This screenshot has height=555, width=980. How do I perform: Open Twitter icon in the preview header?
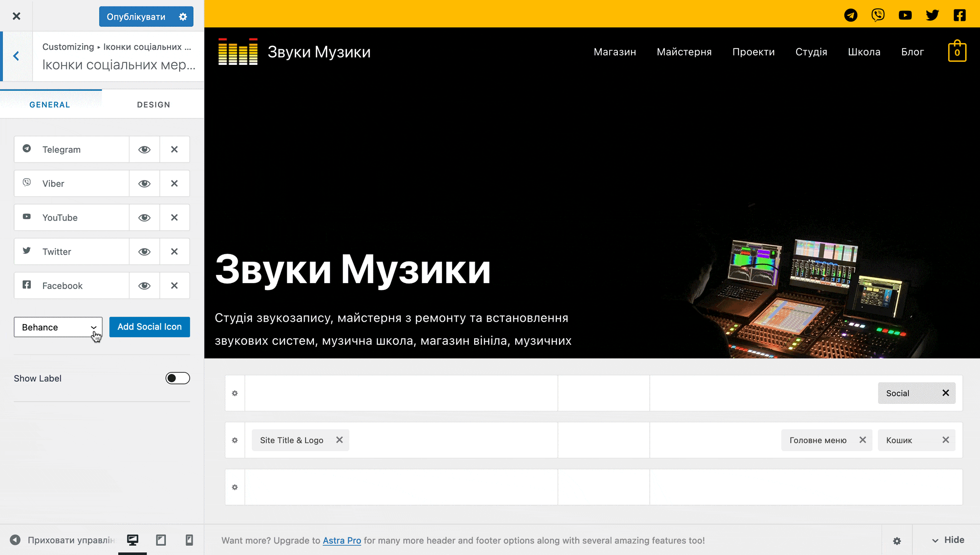(932, 15)
